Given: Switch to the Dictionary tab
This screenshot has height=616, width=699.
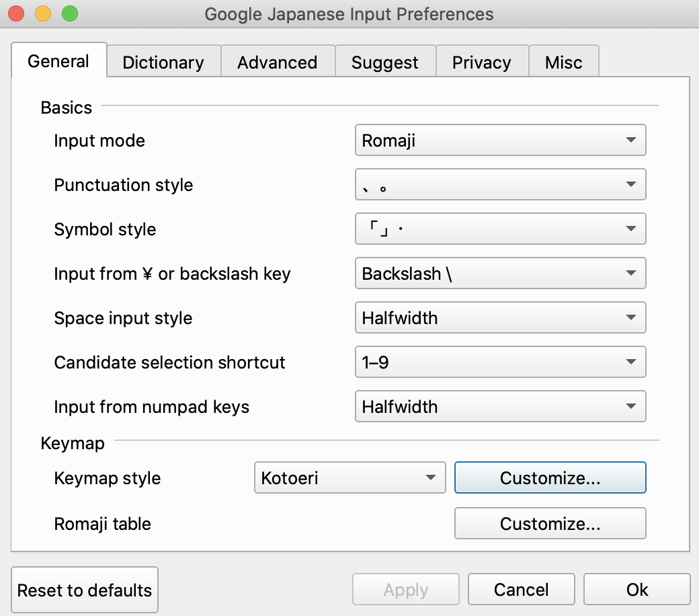Looking at the screenshot, I should (x=163, y=62).
